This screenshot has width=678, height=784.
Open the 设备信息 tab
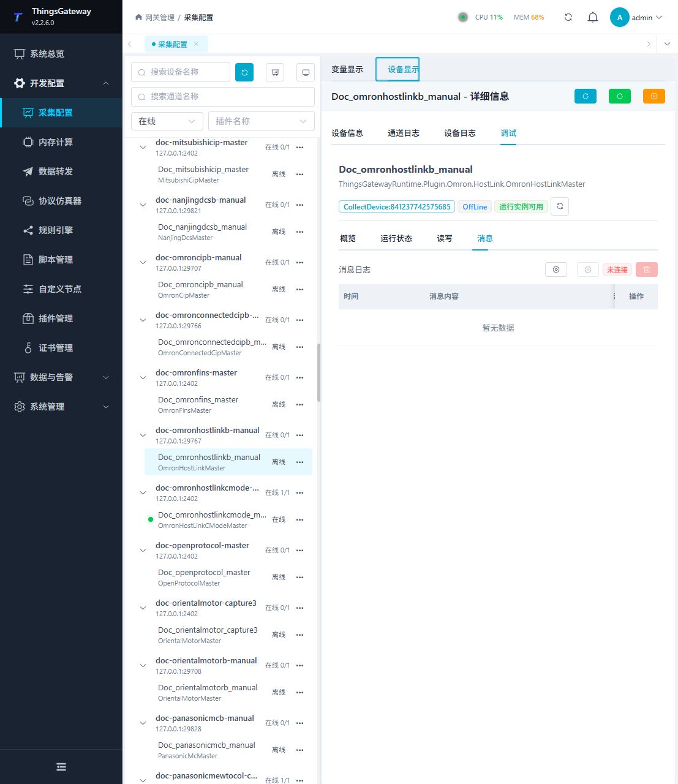[347, 133]
